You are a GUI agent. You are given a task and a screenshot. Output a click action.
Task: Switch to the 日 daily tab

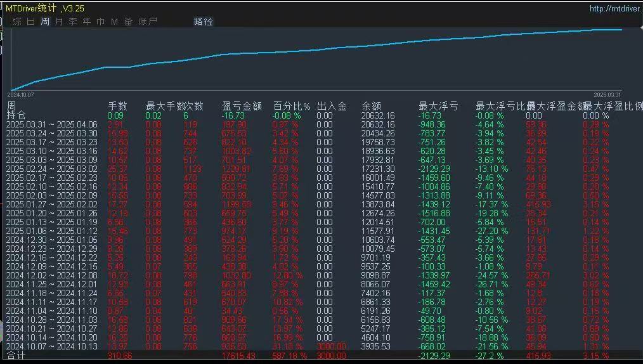[x=31, y=22]
